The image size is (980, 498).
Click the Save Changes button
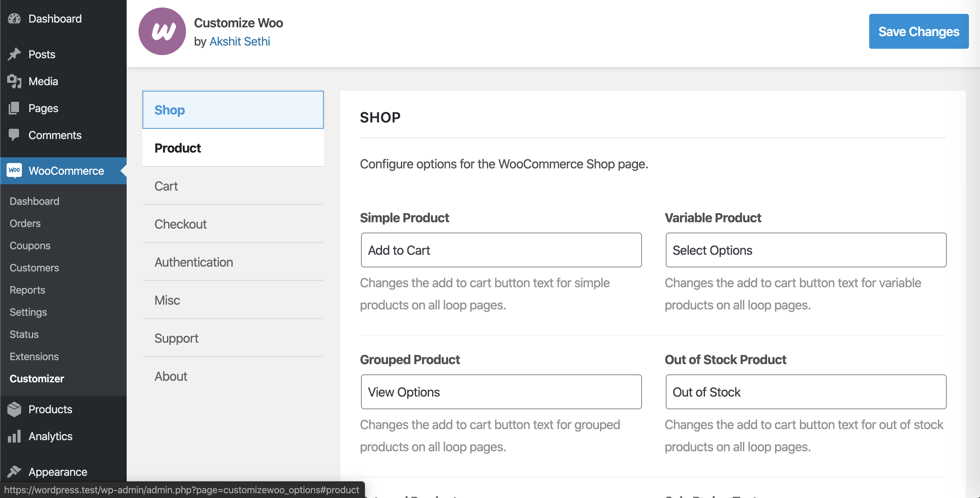(x=919, y=31)
